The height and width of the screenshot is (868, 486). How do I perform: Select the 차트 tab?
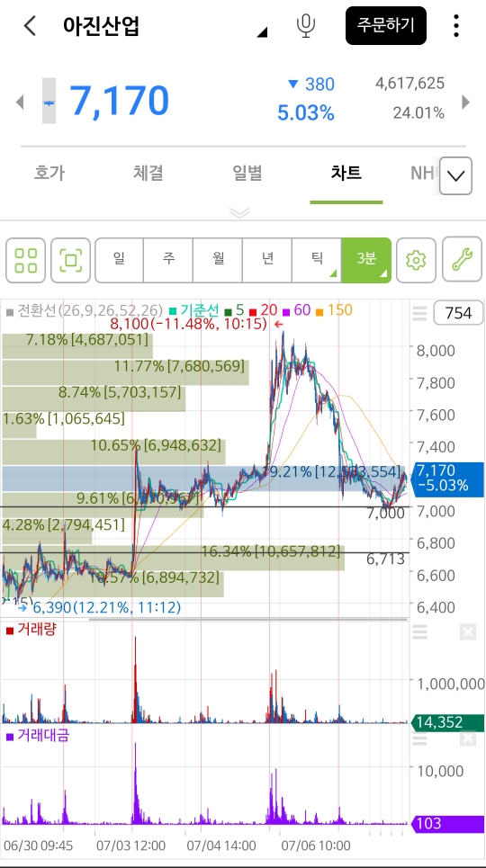[346, 174]
